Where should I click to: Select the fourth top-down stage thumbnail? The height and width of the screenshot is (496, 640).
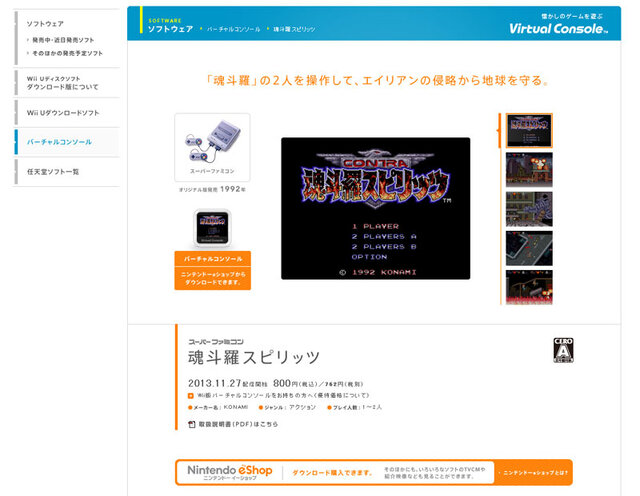tap(529, 248)
